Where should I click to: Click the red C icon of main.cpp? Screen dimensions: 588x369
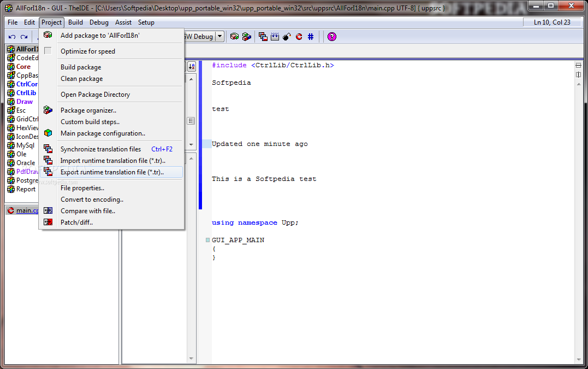10,210
